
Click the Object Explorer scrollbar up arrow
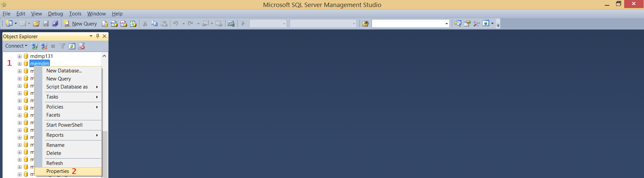[x=104, y=56]
